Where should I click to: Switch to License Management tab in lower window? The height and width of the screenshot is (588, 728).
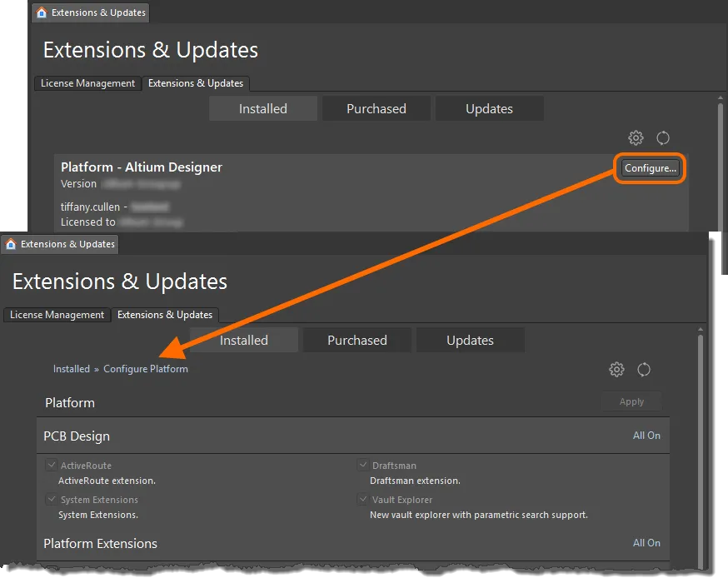pos(57,315)
